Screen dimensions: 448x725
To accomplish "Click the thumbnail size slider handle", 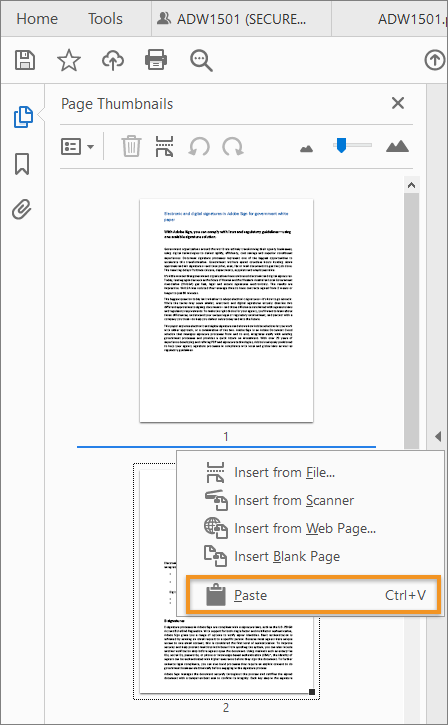I will point(341,145).
